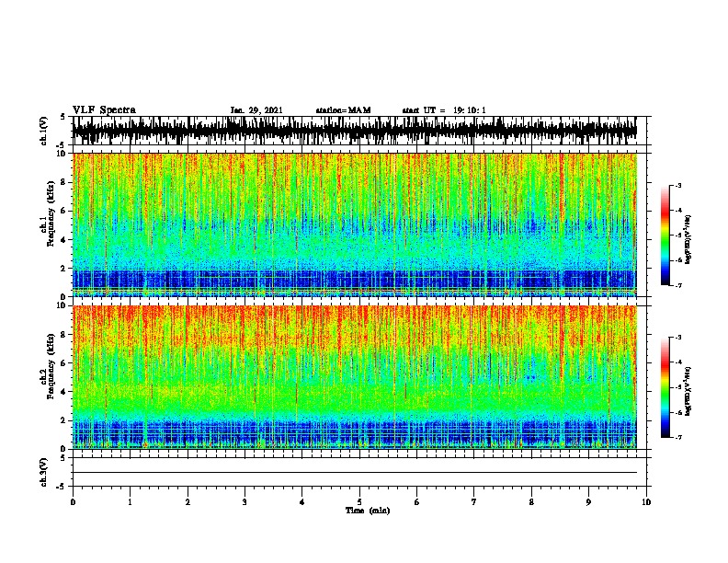This screenshot has height=563, width=728.
Task: Click time axis tick label "8"
Action: [531, 502]
